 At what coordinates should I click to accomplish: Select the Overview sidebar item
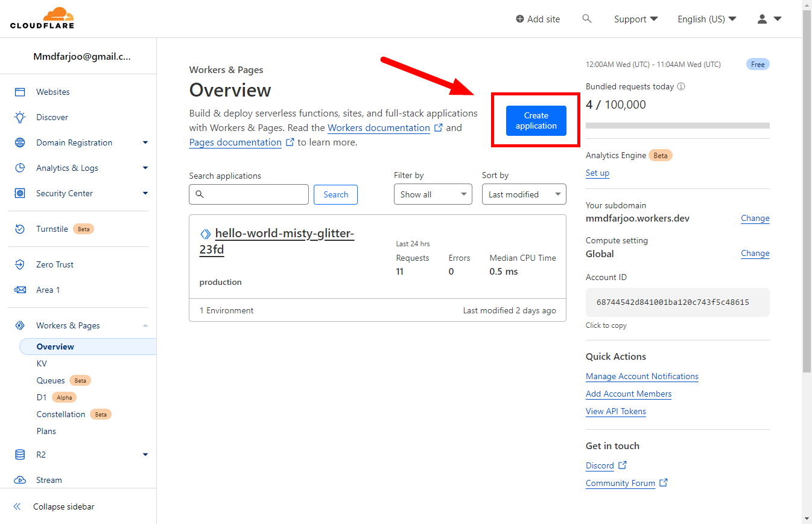[87, 347]
